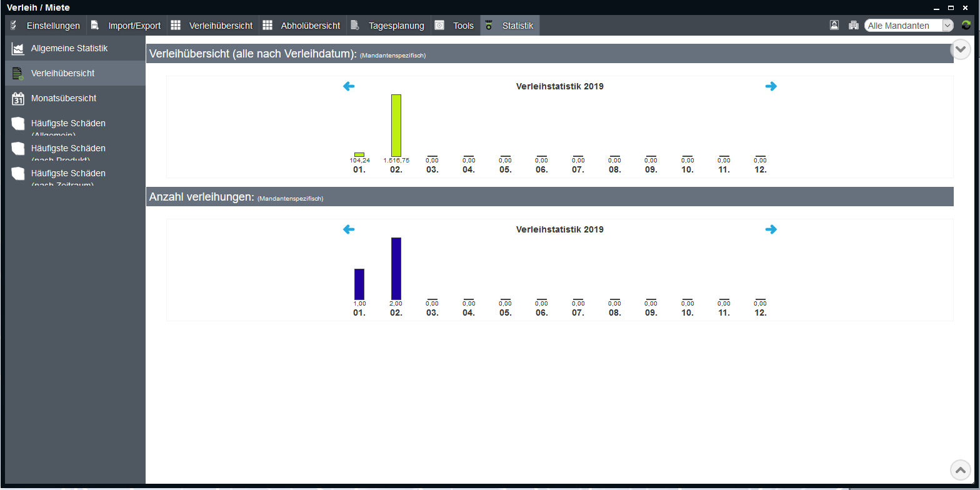The height and width of the screenshot is (490, 980).
Task: Open the Einstellungen tab
Action: 46,26
